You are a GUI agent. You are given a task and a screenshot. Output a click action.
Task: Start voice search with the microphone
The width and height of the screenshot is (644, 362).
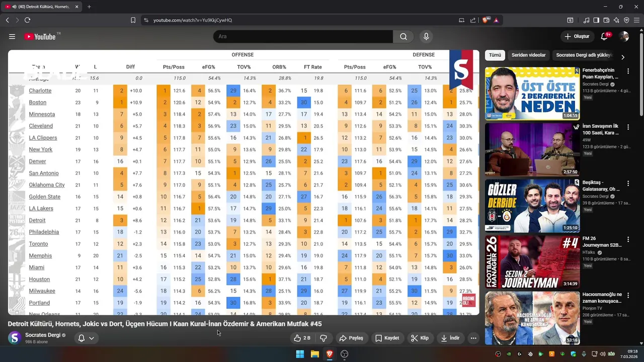click(426, 36)
